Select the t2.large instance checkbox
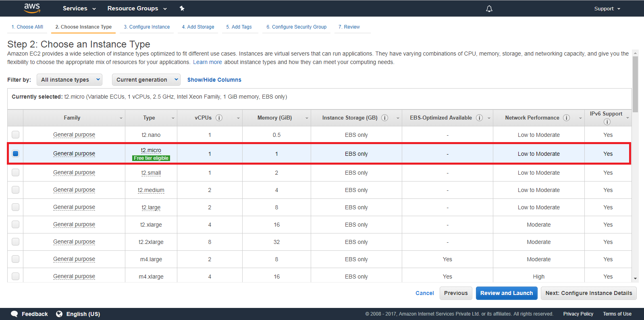The height and width of the screenshot is (320, 644). click(x=15, y=207)
